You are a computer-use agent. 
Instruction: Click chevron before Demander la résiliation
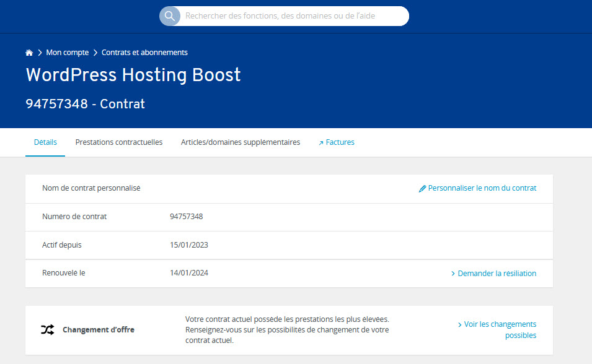click(453, 274)
